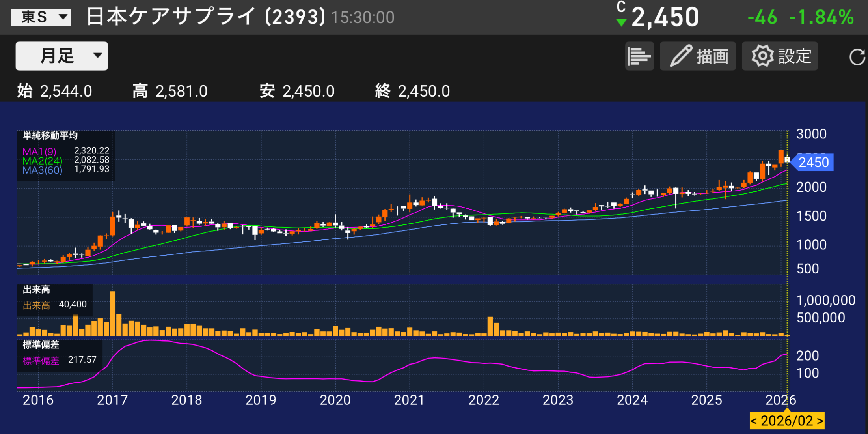This screenshot has width=868, height=434.
Task: Open the drawing (描画) tool
Action: [698, 56]
